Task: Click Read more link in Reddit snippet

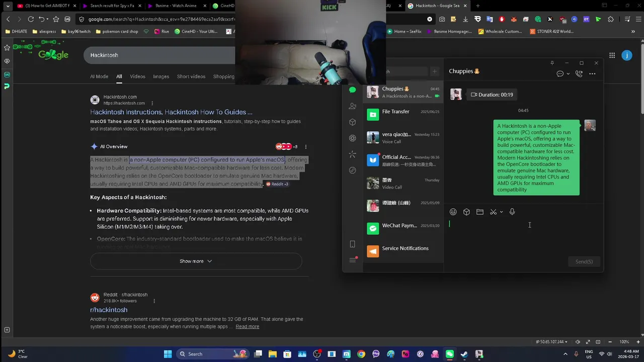Action: pos(248,327)
